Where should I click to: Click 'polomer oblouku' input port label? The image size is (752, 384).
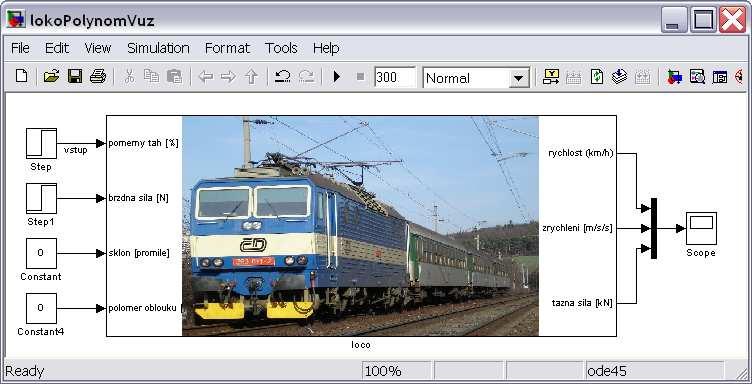tap(142, 308)
